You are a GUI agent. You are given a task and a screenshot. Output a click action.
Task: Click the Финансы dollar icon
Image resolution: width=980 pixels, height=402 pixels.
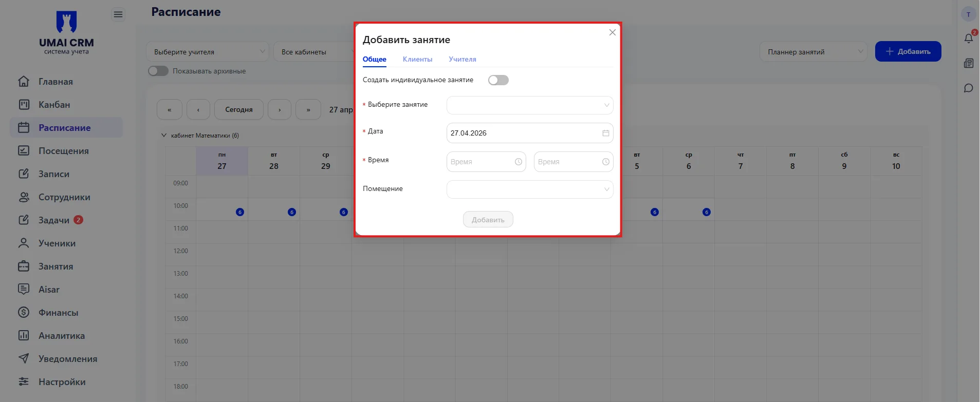coord(24,312)
